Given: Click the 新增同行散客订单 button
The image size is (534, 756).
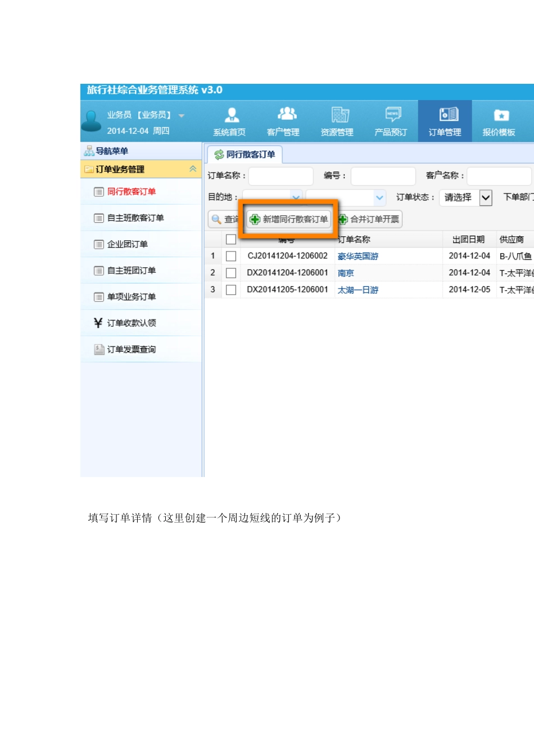Looking at the screenshot, I should coord(289,219).
